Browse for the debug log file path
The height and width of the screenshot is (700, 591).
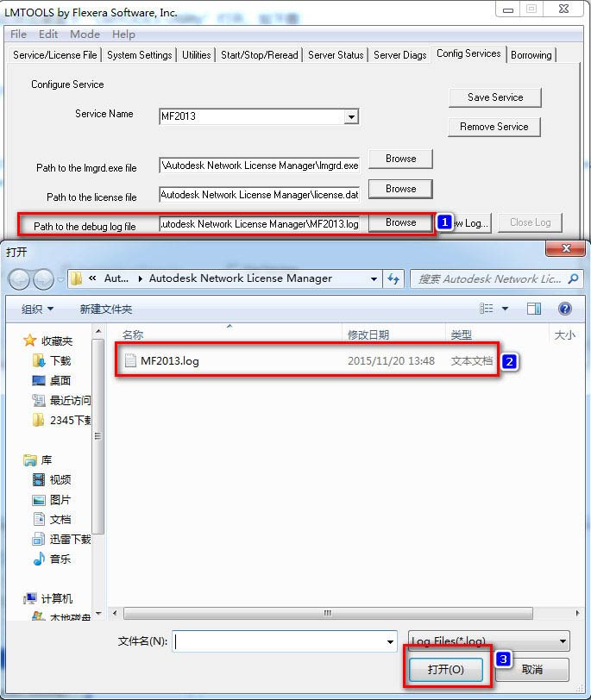click(400, 222)
